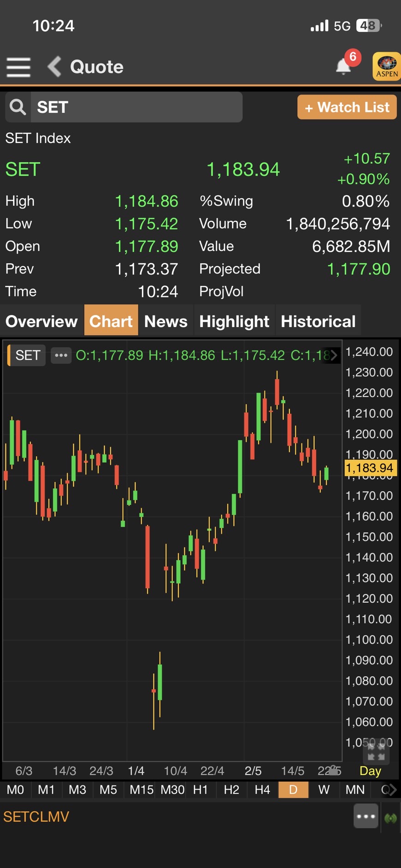Tap the battery status icon
The height and width of the screenshot is (868, 401).
click(369, 25)
